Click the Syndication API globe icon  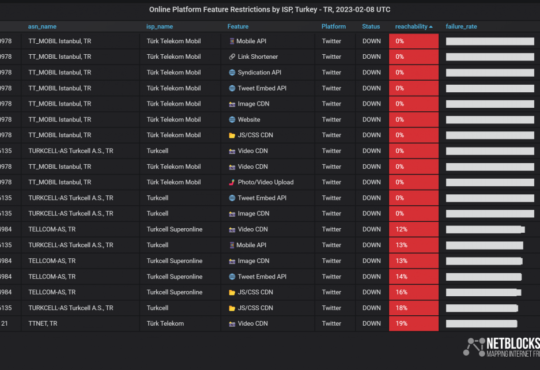232,73
